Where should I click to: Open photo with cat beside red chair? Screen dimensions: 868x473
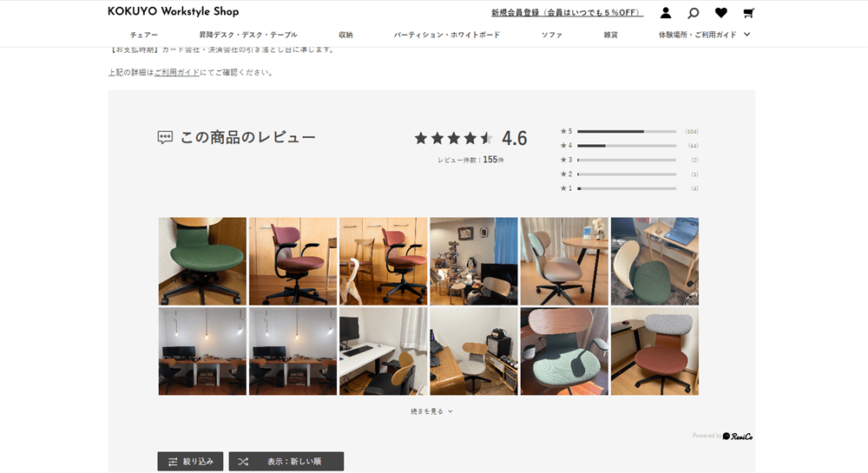[383, 261]
